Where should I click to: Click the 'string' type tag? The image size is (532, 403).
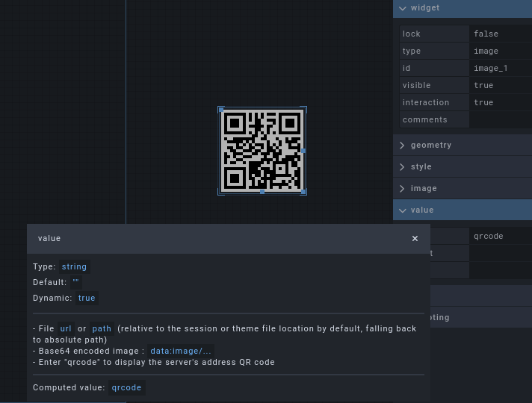74,266
